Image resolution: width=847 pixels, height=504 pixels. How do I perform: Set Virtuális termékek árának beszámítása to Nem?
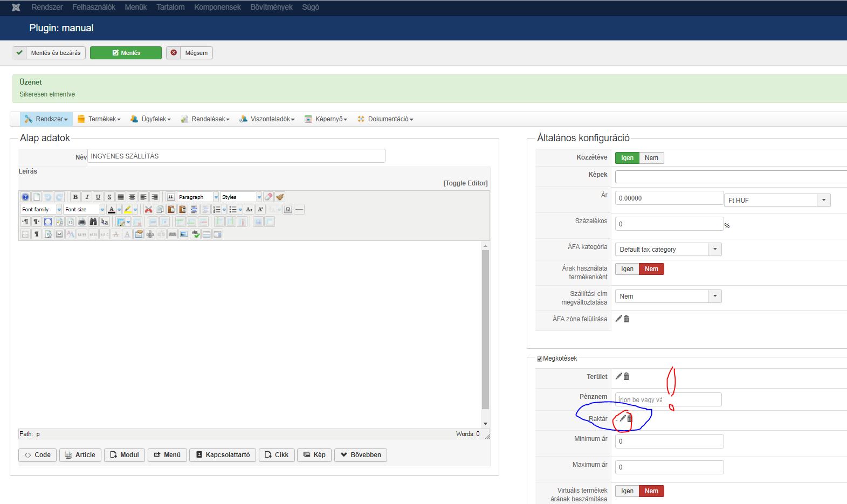coord(651,491)
